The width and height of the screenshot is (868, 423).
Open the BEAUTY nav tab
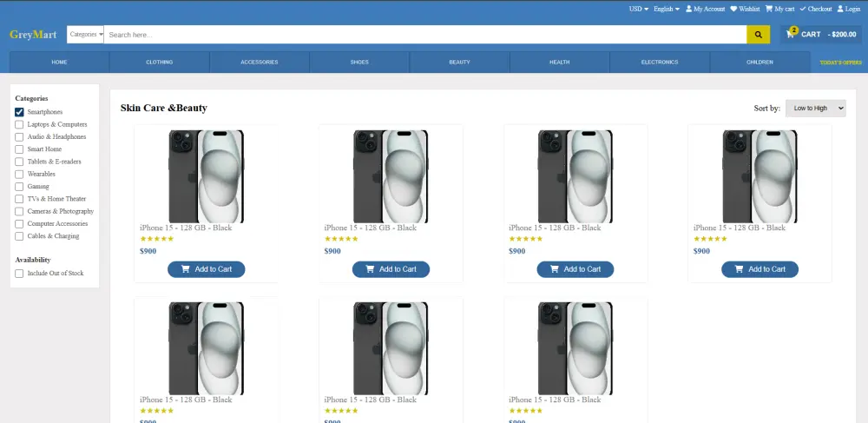click(459, 62)
